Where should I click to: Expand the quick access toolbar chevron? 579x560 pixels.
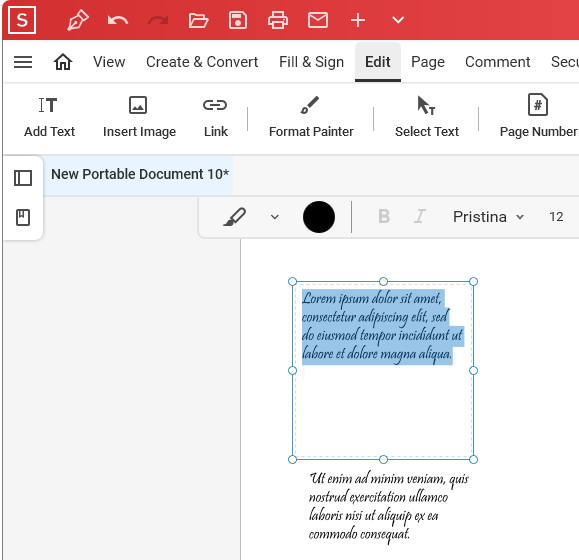click(x=398, y=20)
